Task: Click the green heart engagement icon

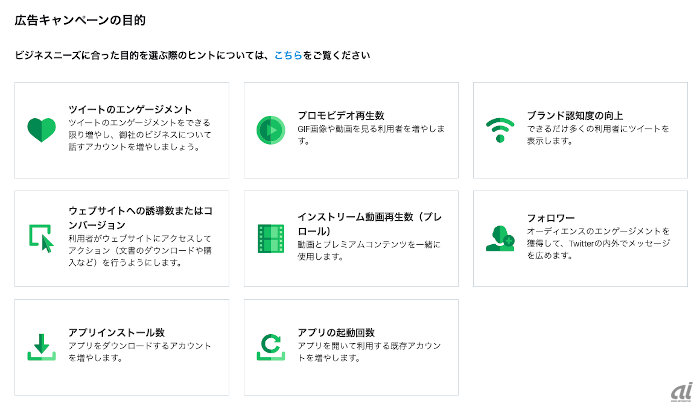Action: coord(41,129)
